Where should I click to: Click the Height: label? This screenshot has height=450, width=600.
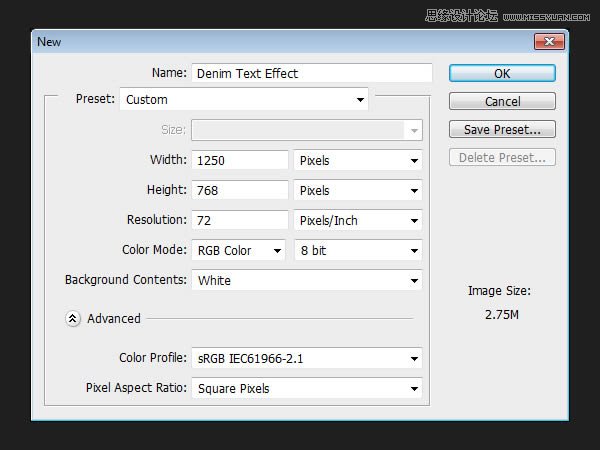pos(167,189)
